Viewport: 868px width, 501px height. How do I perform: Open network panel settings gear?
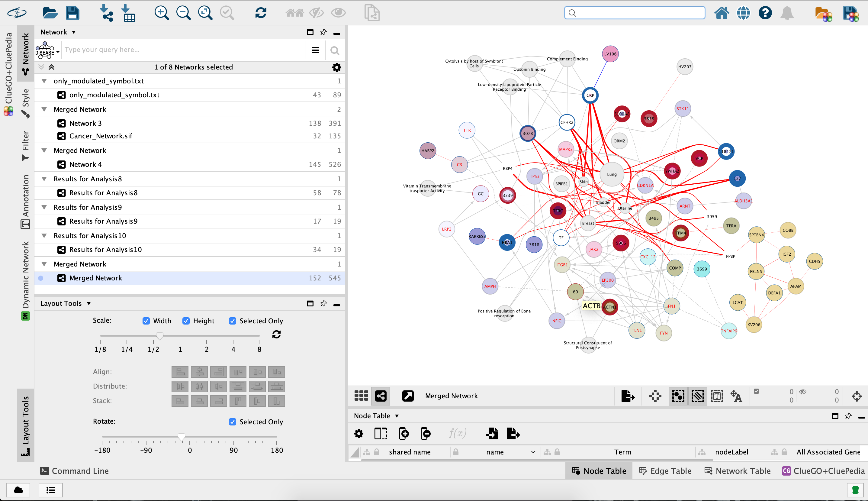pos(336,67)
